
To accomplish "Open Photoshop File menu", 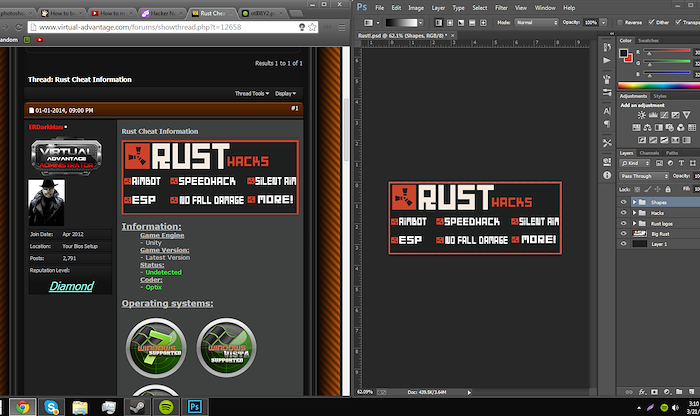I will (x=379, y=8).
